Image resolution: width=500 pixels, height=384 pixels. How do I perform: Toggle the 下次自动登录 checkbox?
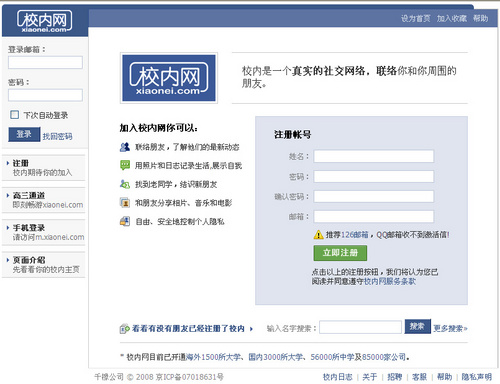click(x=14, y=115)
